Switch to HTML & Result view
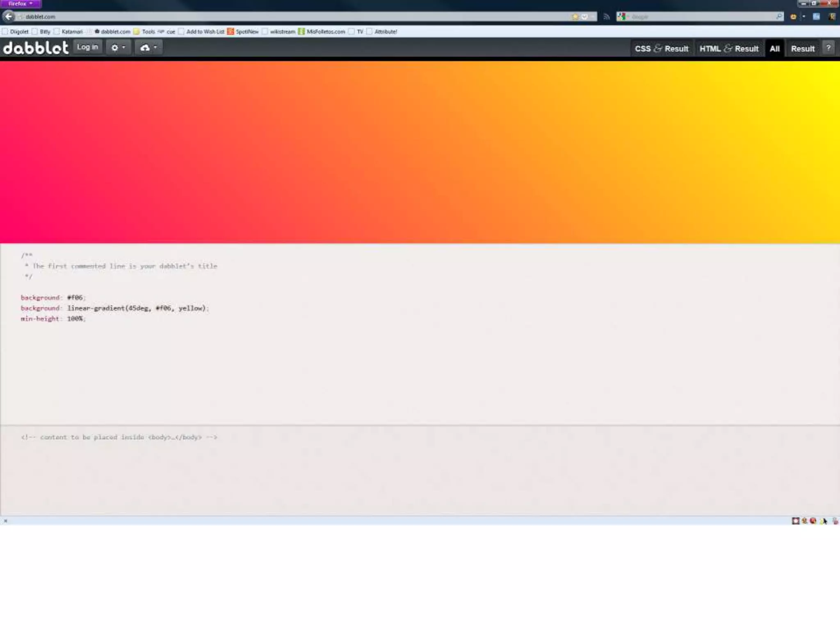Image resolution: width=840 pixels, height=630 pixels. point(729,49)
